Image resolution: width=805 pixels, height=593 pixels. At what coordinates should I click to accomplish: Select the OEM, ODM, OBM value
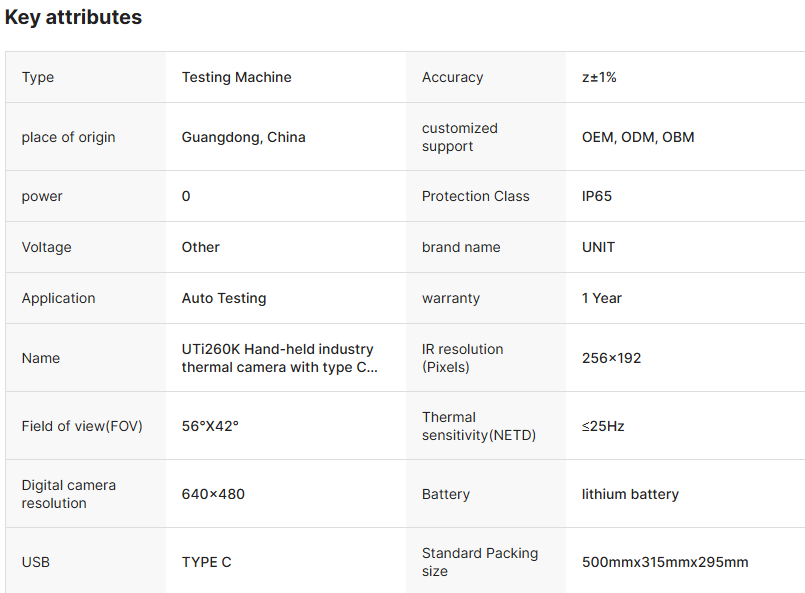point(638,137)
